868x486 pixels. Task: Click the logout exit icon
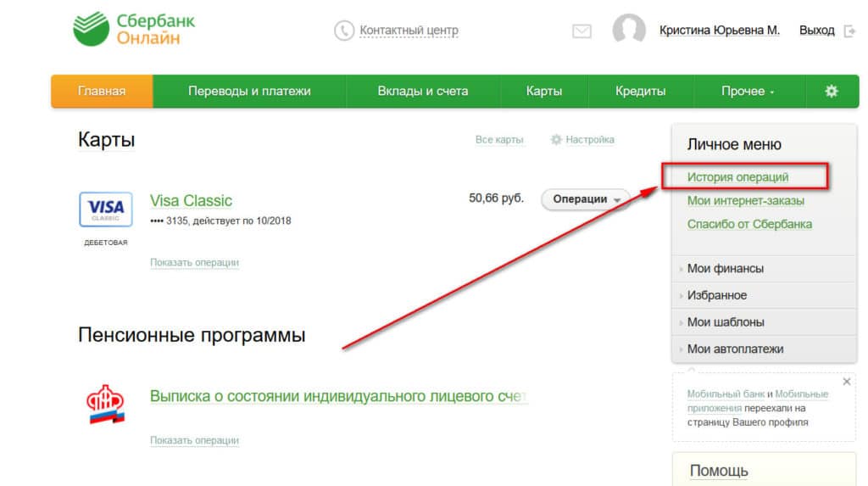(x=849, y=31)
